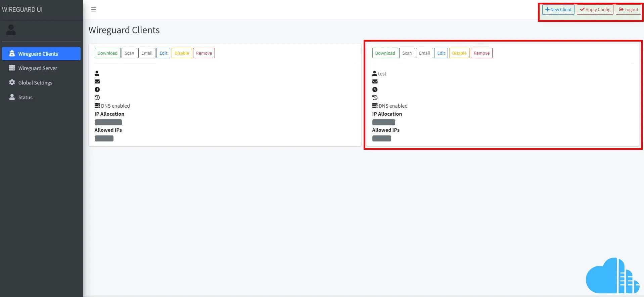Log out using the Logout button
The image size is (644, 297).
point(629,9)
